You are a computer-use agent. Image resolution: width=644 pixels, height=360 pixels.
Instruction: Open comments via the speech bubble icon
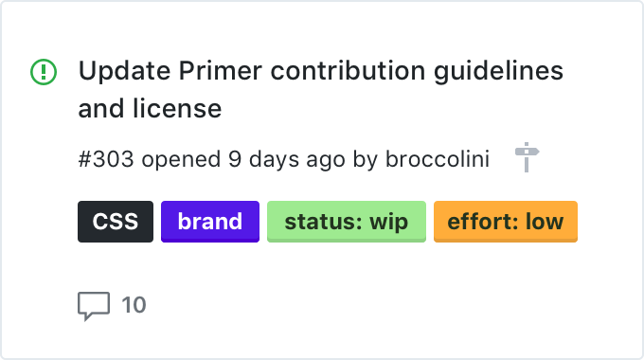click(94, 306)
